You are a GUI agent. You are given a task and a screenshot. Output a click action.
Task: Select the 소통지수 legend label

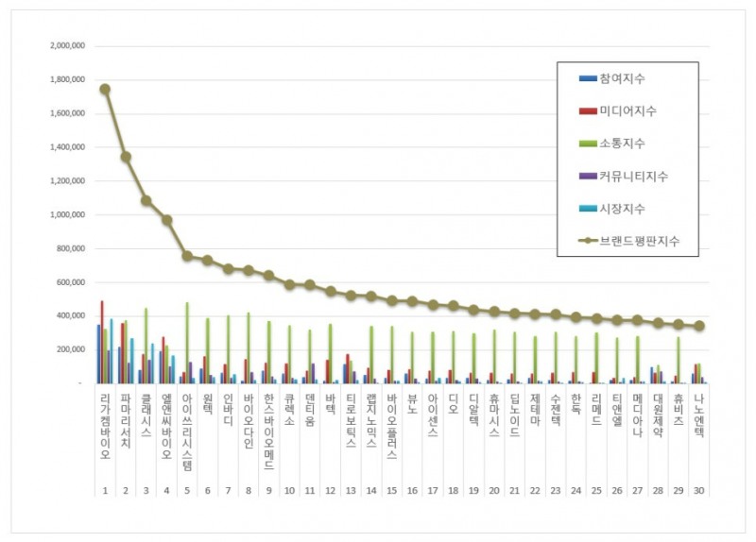coord(622,144)
